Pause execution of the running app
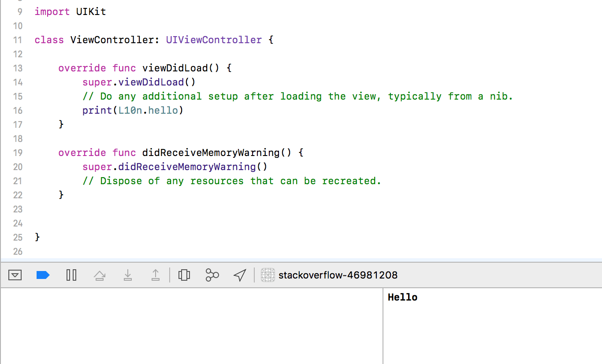Viewport: 602px width, 364px height. coord(71,275)
